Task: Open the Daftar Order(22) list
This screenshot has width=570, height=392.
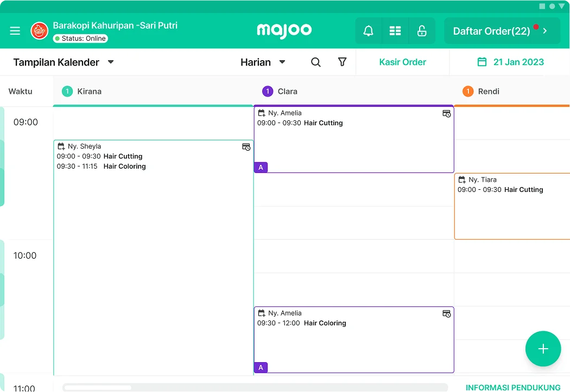Action: click(502, 31)
